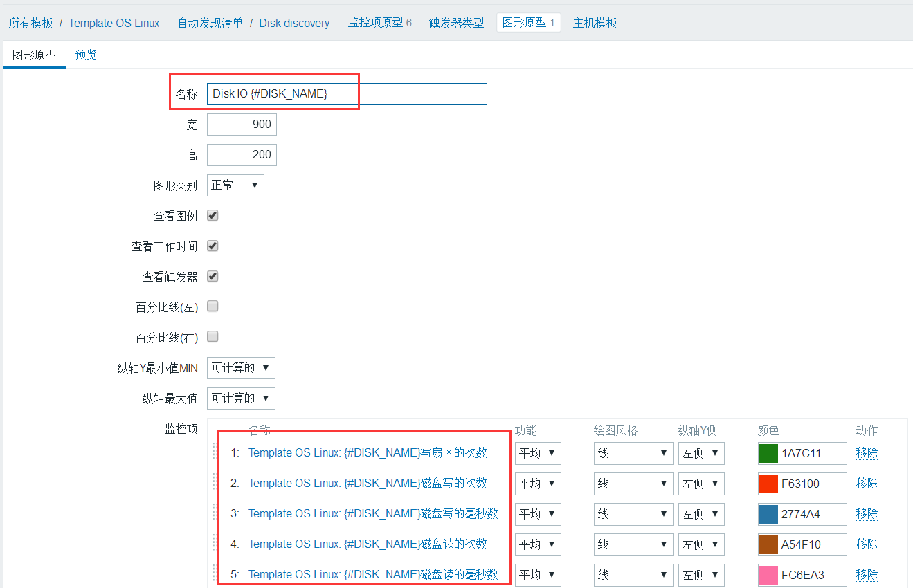Open item link {#DISK_NAME}磁盘写的毫秒数
Screen dimensions: 913x588
[373, 514]
